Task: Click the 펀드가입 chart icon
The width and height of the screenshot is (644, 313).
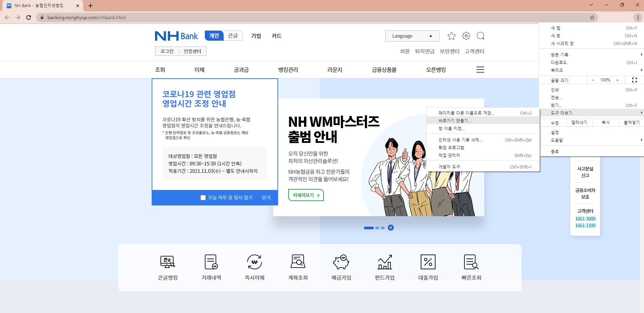Action: pos(385,262)
